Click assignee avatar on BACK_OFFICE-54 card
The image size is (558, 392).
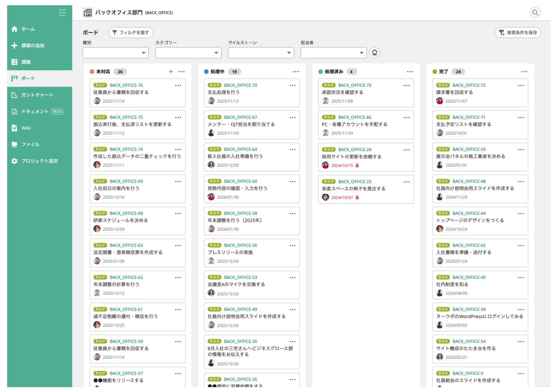[440, 357]
